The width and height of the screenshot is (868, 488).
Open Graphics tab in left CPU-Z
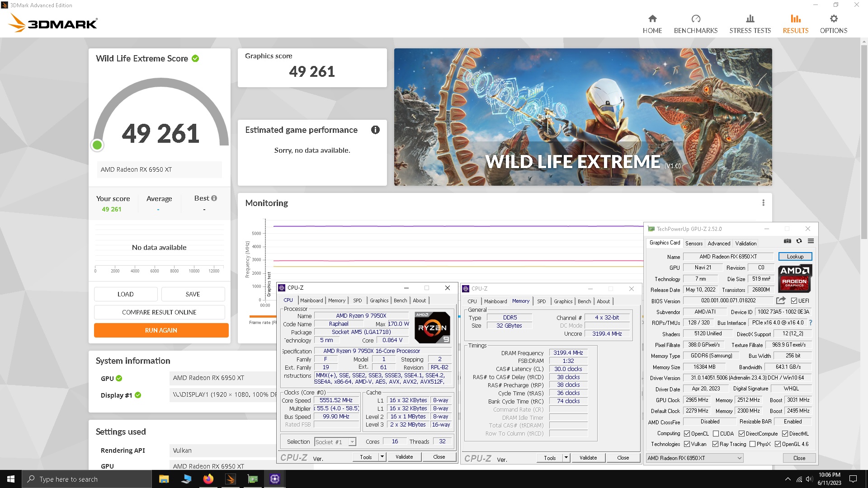[379, 300]
